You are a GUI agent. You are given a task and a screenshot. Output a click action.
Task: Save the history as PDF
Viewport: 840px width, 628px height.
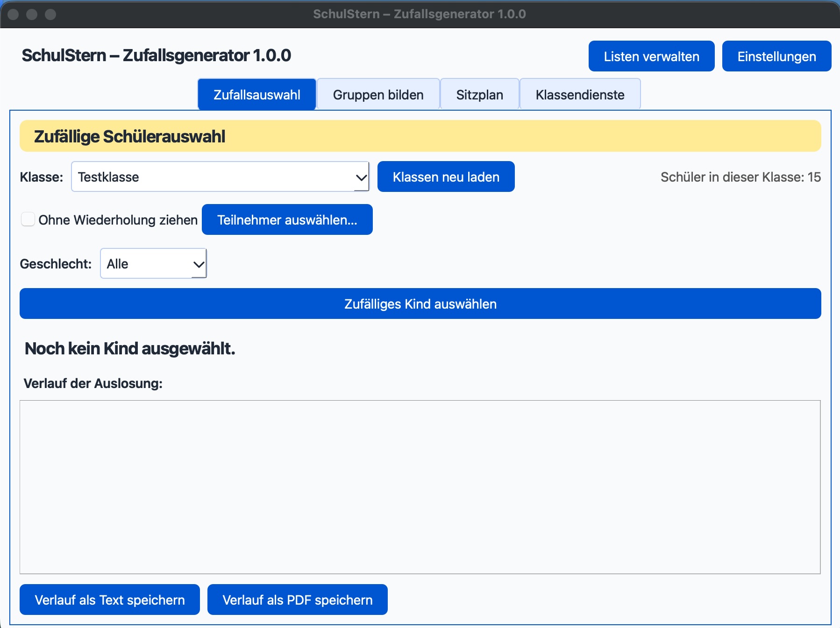click(298, 600)
